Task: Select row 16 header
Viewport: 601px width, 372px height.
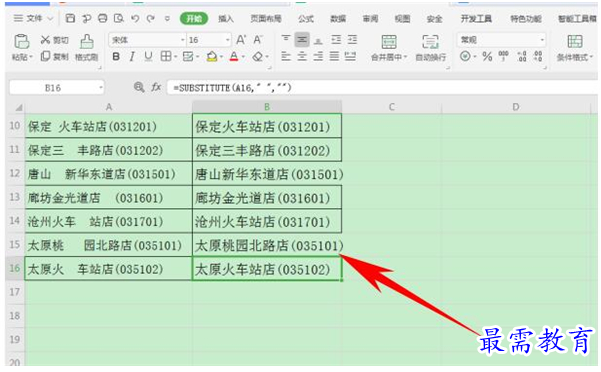Action: pos(15,268)
